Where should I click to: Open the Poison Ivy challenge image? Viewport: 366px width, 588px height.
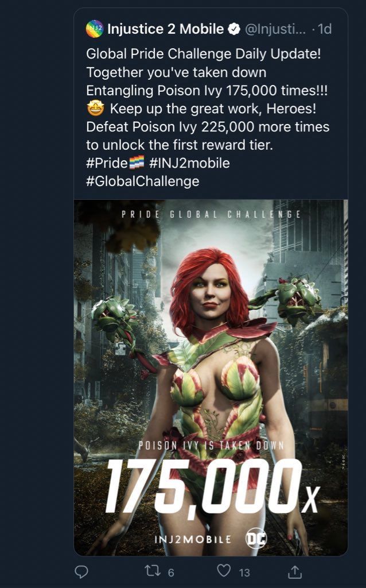(x=211, y=345)
